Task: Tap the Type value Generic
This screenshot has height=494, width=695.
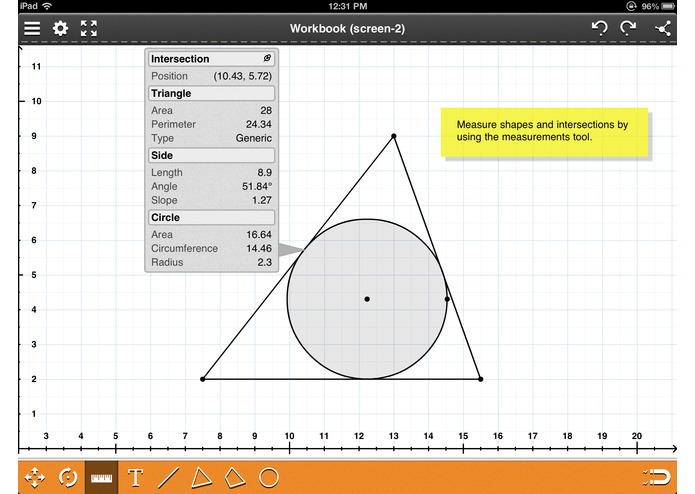Action: coord(254,138)
